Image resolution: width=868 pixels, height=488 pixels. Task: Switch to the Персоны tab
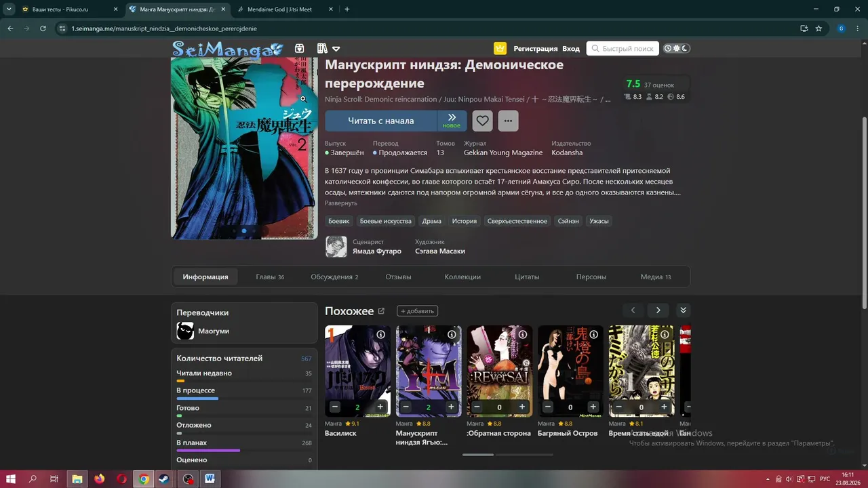coord(591,277)
